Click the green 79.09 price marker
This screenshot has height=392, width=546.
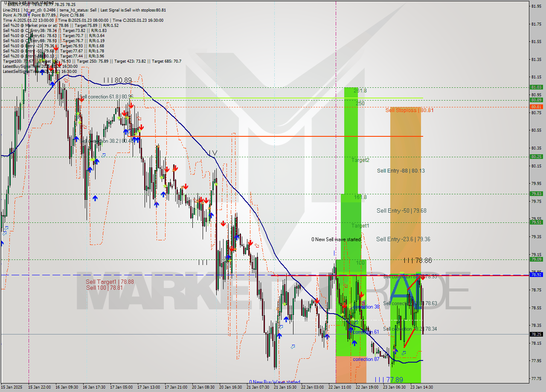tap(536, 259)
